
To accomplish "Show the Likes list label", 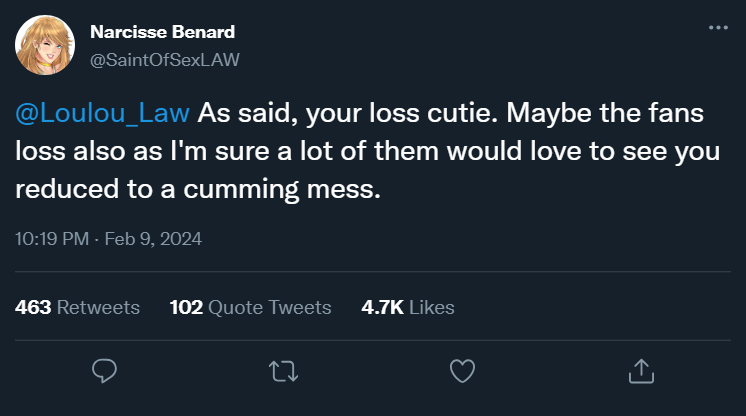I will pos(431,307).
